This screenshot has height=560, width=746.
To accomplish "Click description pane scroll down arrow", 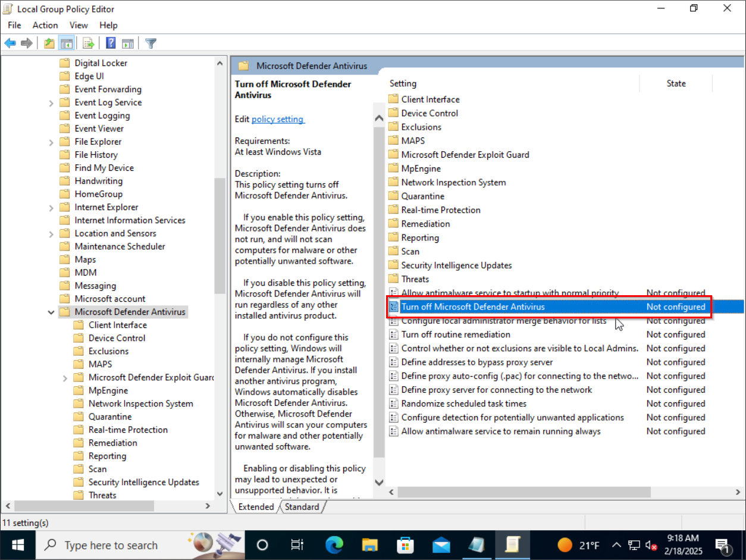I will [379, 481].
